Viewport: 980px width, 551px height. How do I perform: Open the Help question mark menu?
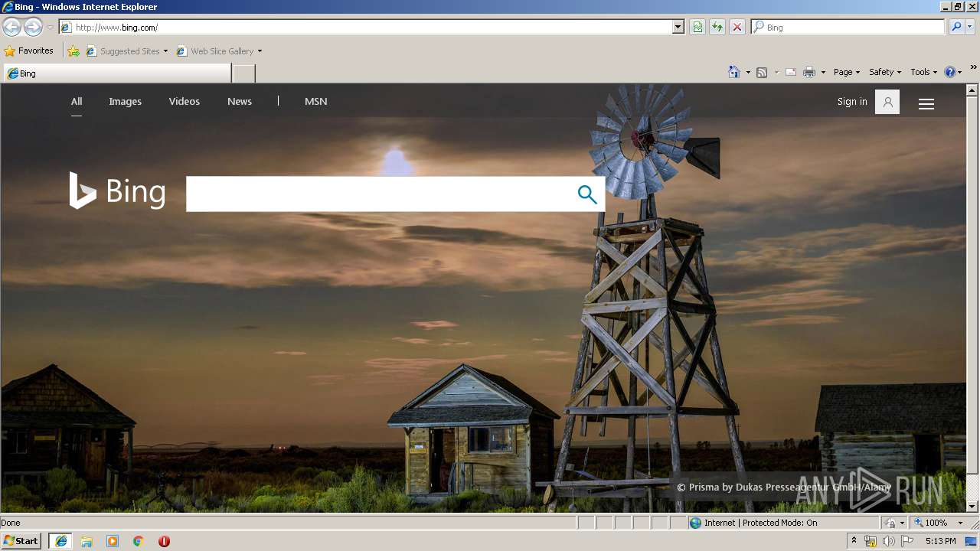click(952, 72)
